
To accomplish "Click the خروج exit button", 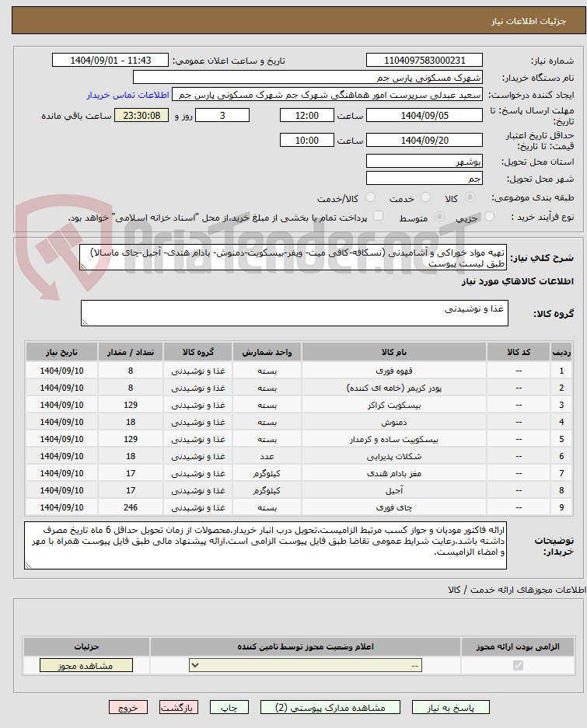I will (x=128, y=708).
